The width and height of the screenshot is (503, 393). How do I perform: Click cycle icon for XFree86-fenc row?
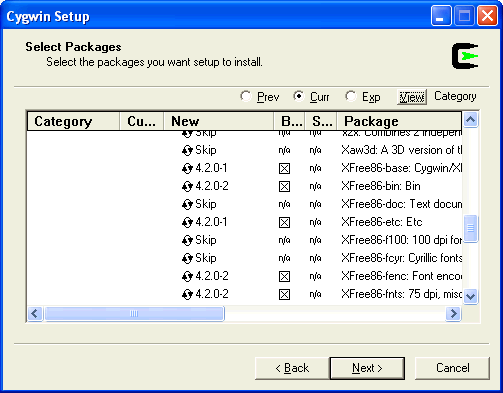pyautogui.click(x=187, y=277)
